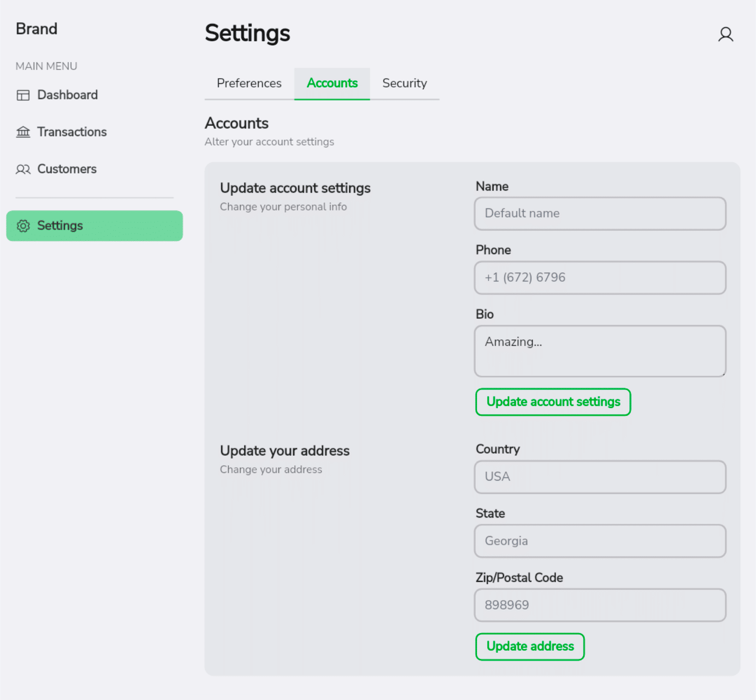Go to Transactions in sidebar

coord(72,132)
